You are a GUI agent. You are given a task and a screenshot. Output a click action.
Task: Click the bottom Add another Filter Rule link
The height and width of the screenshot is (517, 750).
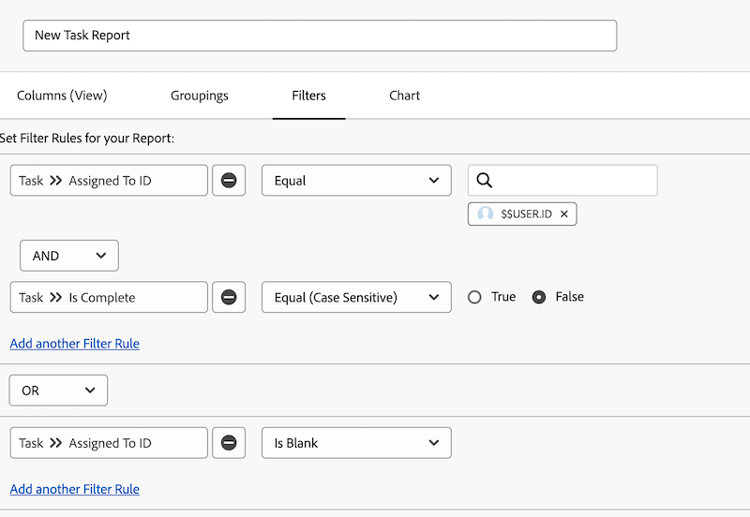point(75,489)
